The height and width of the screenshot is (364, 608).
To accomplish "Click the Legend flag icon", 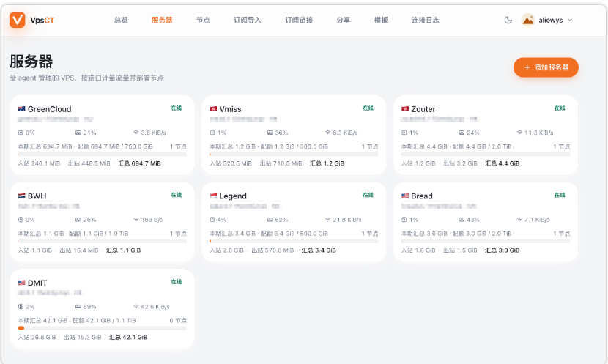I will tap(213, 196).
